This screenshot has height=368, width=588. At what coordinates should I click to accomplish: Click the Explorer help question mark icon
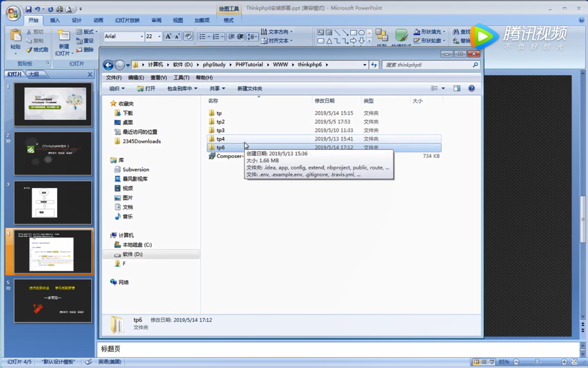471,88
